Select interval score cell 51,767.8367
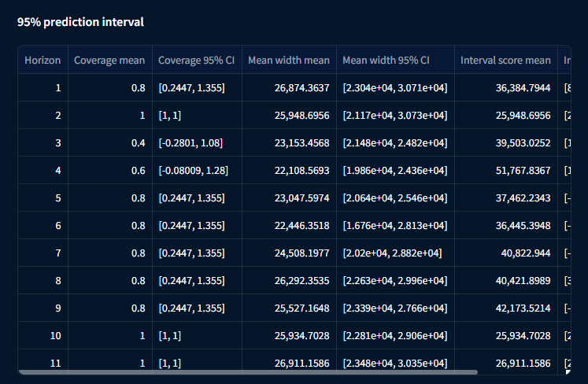Screen dimensions: 588x384 (506, 170)
